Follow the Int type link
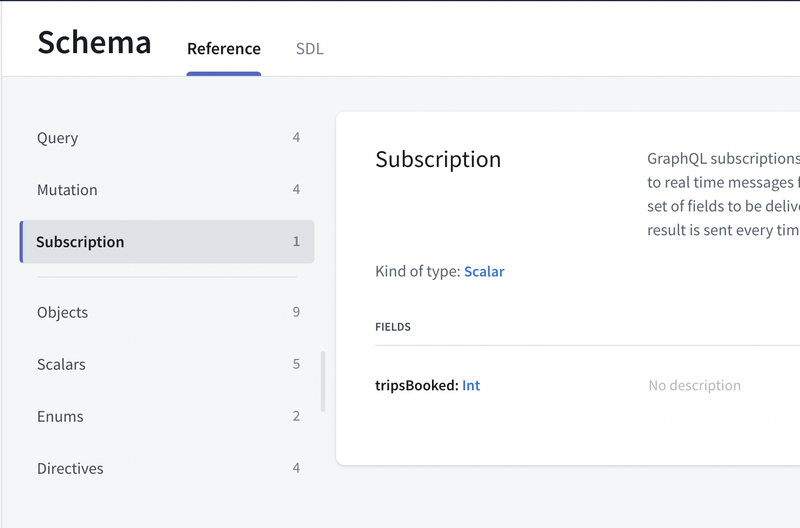This screenshot has width=800, height=528. click(471, 385)
